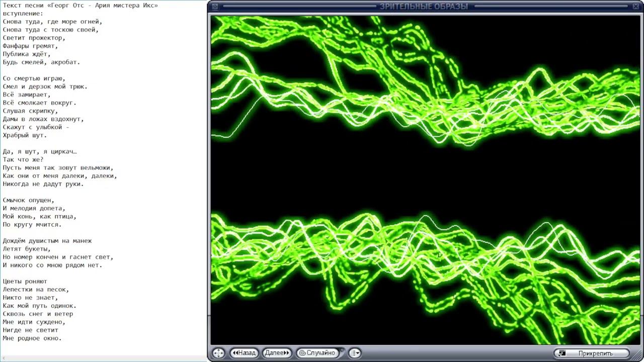This screenshot has height=362, width=644.
Task: Click the line "Никто не знает,"
Action: point(31,297)
